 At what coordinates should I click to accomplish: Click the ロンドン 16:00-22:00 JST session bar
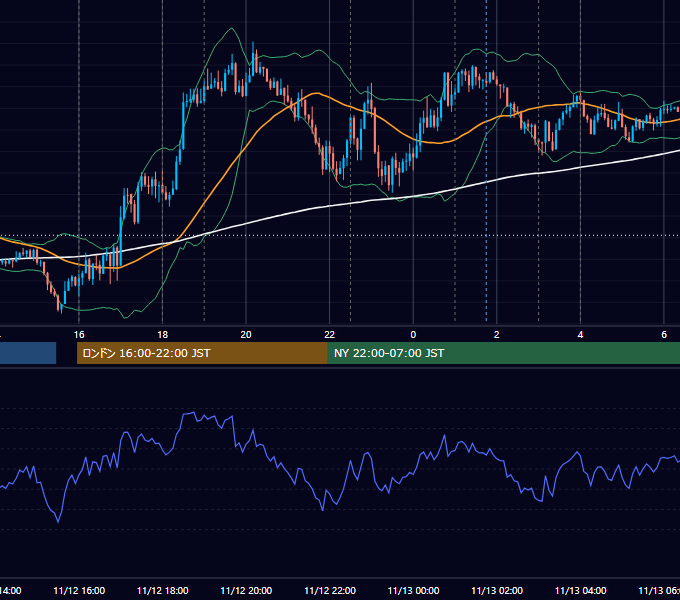(202, 353)
